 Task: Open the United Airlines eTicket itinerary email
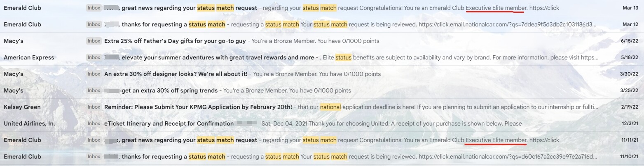322,123
